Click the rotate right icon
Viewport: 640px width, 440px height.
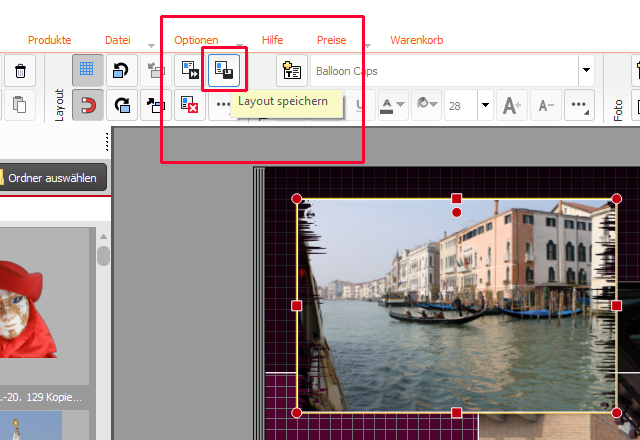coord(121,104)
